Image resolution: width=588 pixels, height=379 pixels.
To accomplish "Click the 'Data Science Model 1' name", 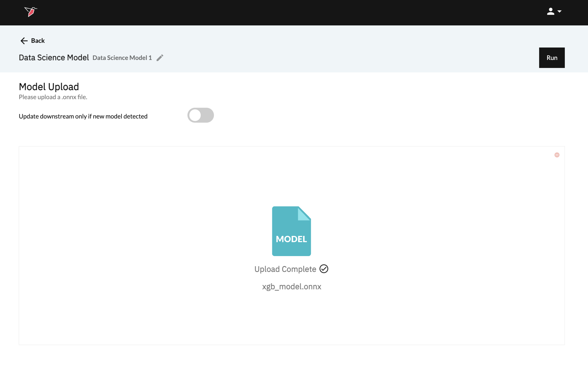I will [122, 58].
